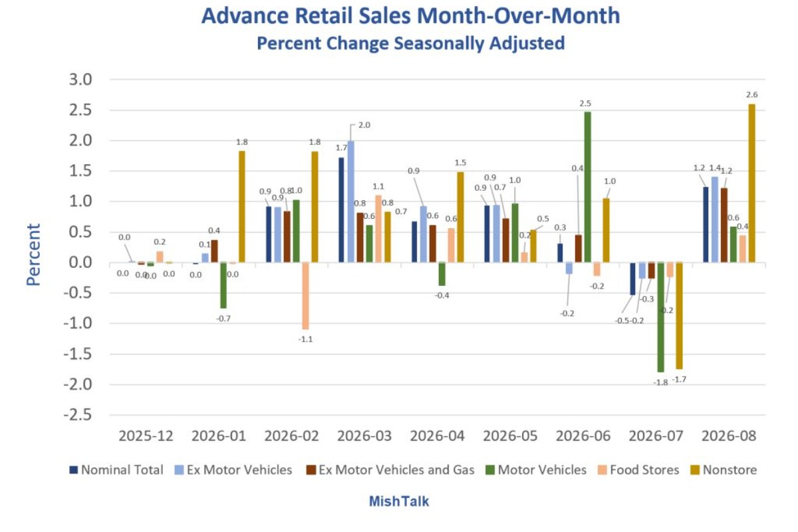Click the 1.4 data label in 2026-08
Screen dimensions: 798x532
pos(714,170)
